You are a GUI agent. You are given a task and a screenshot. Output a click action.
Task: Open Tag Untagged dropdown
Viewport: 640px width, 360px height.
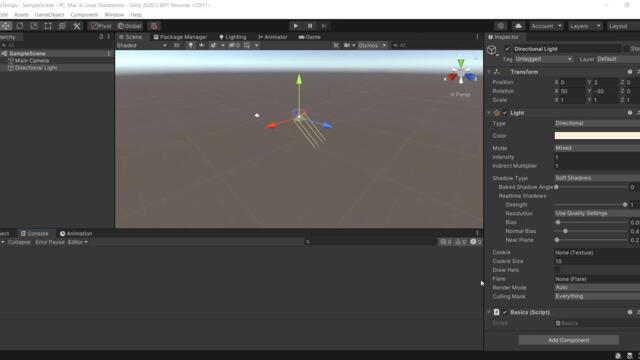point(543,59)
